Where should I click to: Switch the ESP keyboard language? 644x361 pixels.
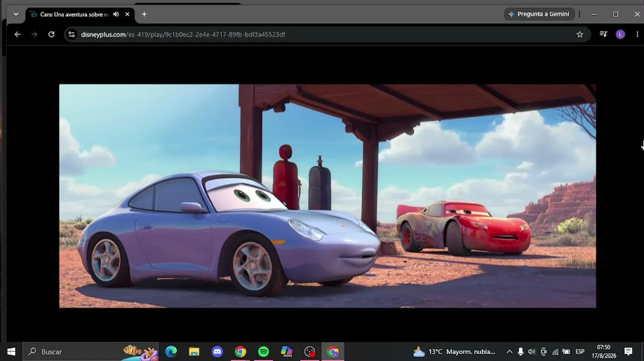click(x=580, y=351)
